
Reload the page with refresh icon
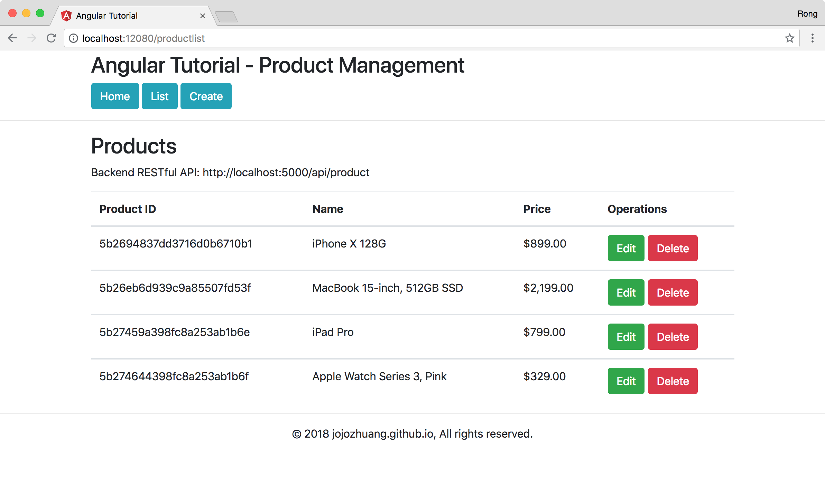(x=51, y=38)
